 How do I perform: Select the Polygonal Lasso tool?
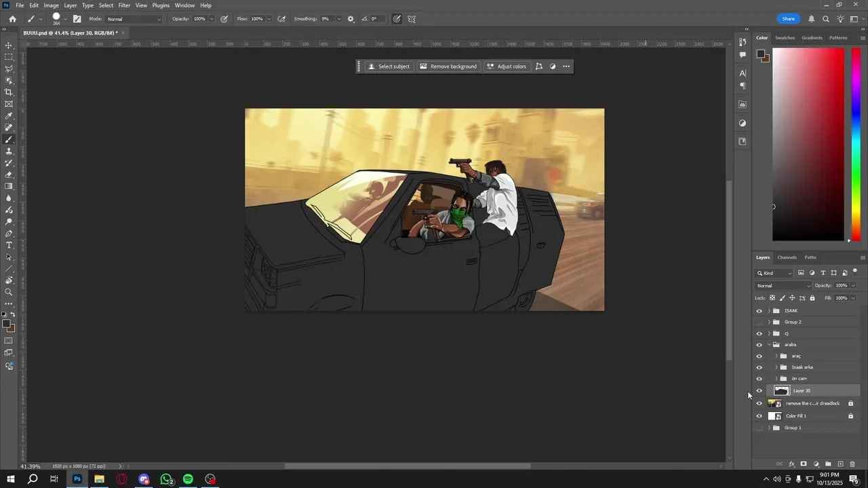pyautogui.click(x=9, y=68)
